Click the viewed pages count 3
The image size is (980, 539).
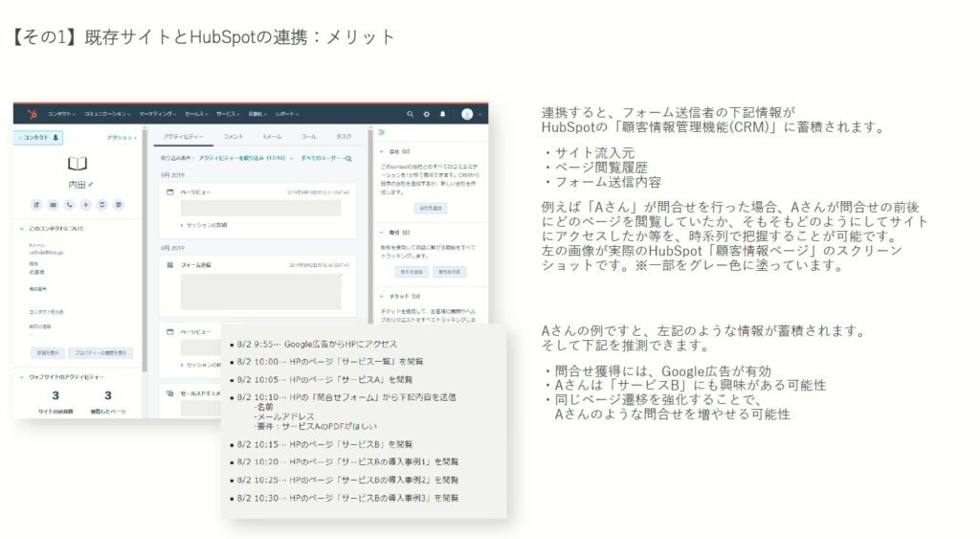pyautogui.click(x=107, y=395)
